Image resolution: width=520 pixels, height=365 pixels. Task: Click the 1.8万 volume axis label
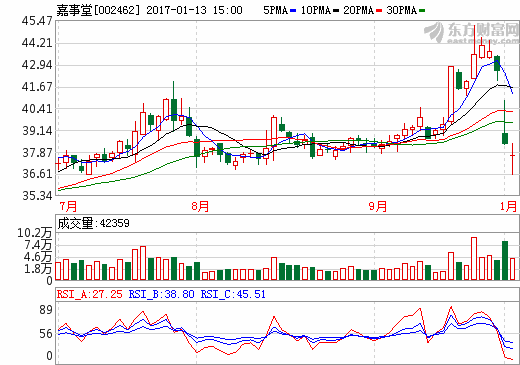click(x=38, y=269)
